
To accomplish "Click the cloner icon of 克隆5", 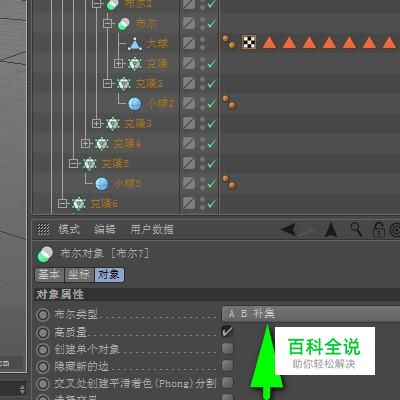I will tap(90, 163).
